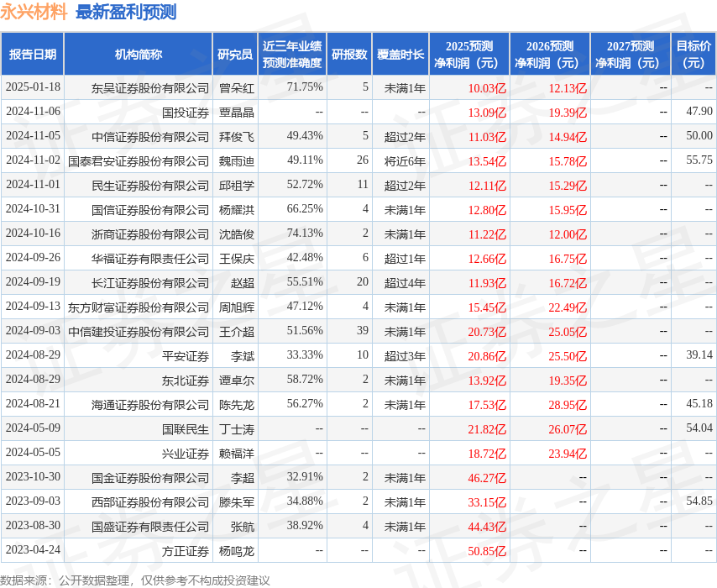Click 2025 profit value 12.11亿
Screen dimensions: 717x588
[487, 186]
